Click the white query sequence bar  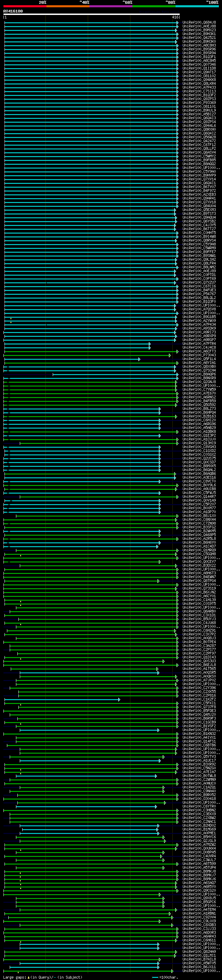pos(92,15)
